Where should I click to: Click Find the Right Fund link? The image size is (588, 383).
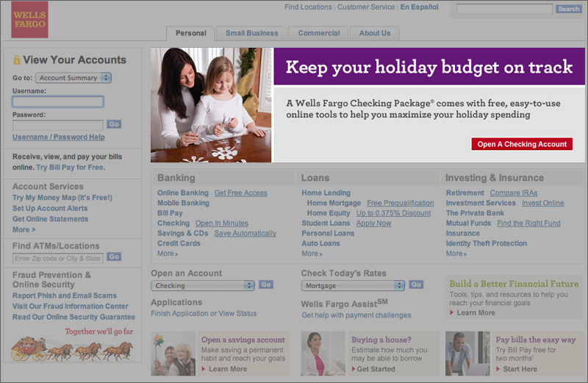point(528,223)
